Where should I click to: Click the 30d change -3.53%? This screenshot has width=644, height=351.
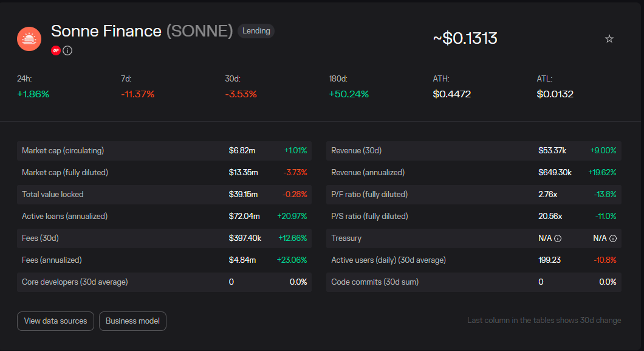pos(241,94)
